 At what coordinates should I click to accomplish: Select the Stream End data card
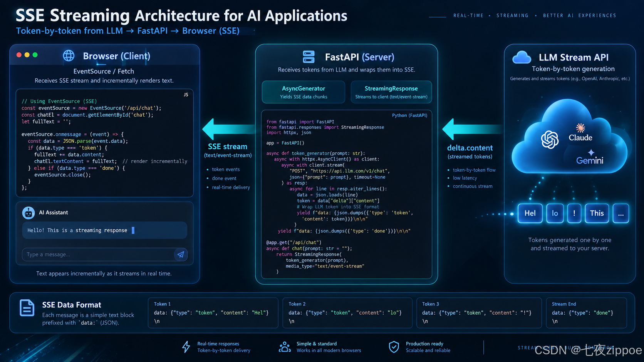coord(587,313)
